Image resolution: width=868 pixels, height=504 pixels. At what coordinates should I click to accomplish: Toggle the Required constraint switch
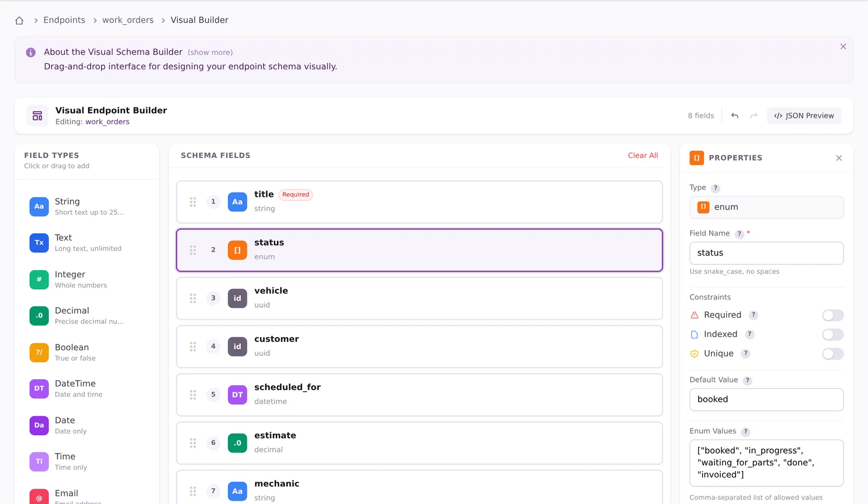pyautogui.click(x=833, y=315)
